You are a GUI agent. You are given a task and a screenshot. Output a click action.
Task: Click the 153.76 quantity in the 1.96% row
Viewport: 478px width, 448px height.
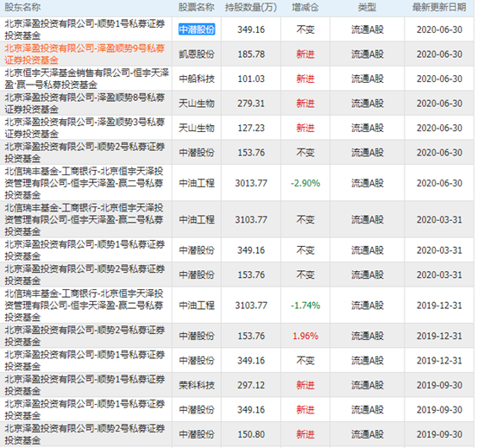point(251,336)
